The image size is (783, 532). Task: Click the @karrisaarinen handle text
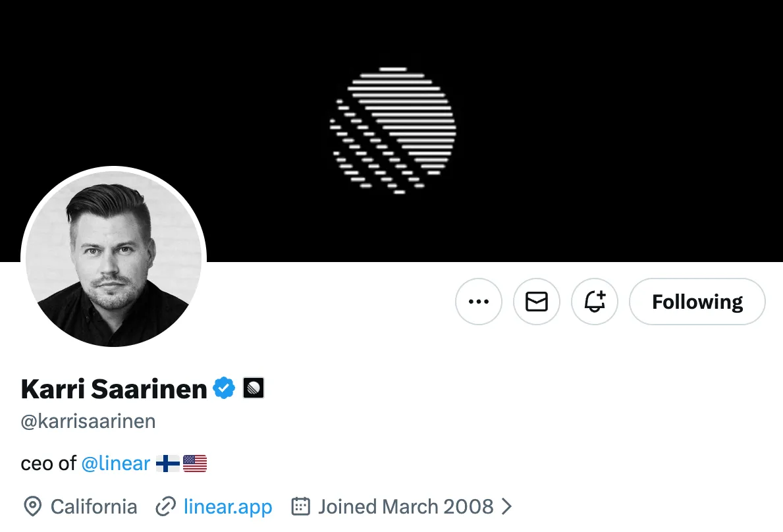pos(88,421)
